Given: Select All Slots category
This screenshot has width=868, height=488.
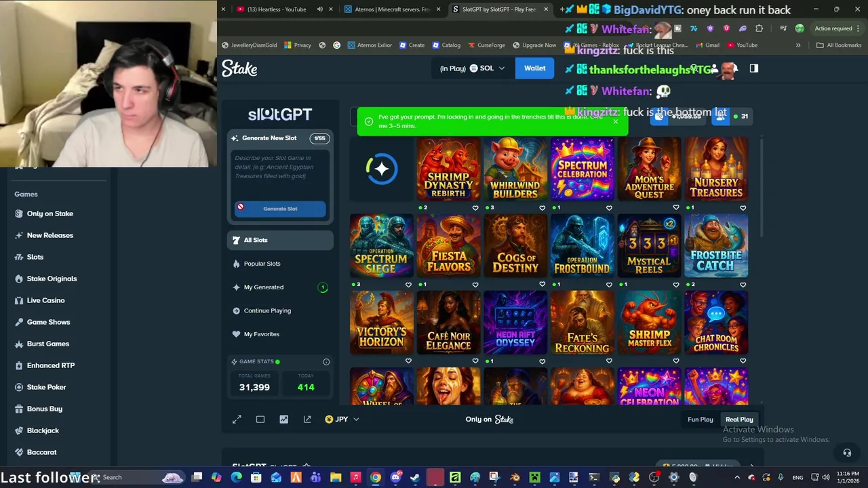Looking at the screenshot, I should point(280,240).
